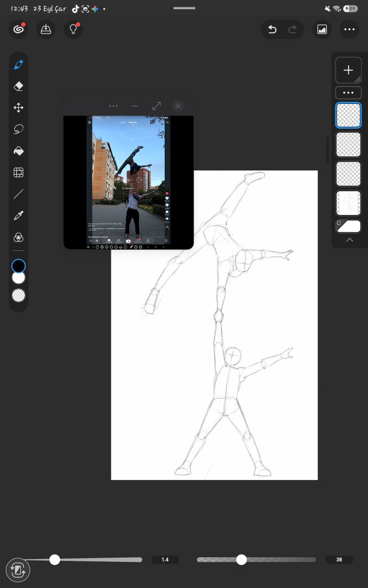
Task: Open the layer panel three-dot options
Action: pyautogui.click(x=348, y=93)
